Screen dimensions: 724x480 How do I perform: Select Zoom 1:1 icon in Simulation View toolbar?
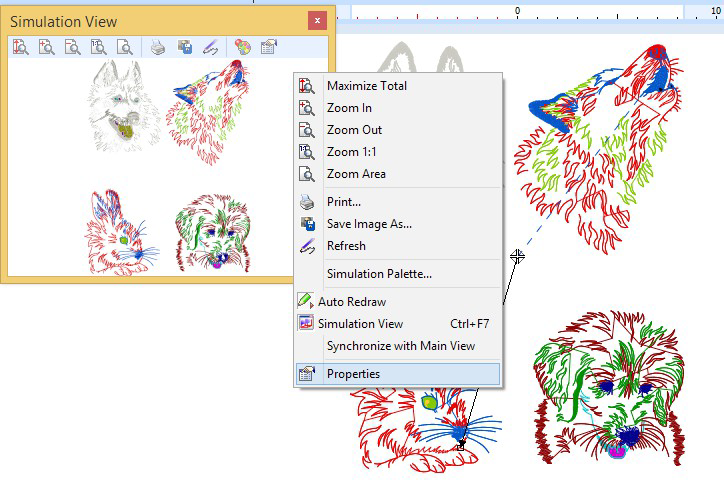pos(99,47)
